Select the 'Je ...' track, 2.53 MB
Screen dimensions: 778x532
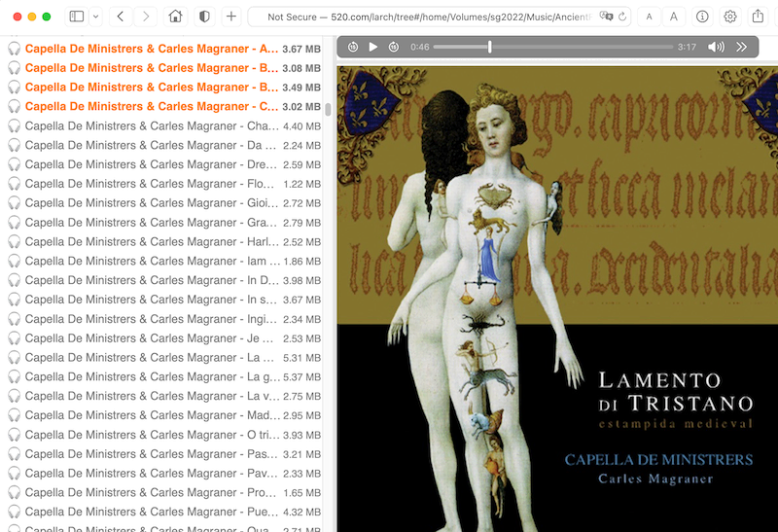click(x=164, y=338)
